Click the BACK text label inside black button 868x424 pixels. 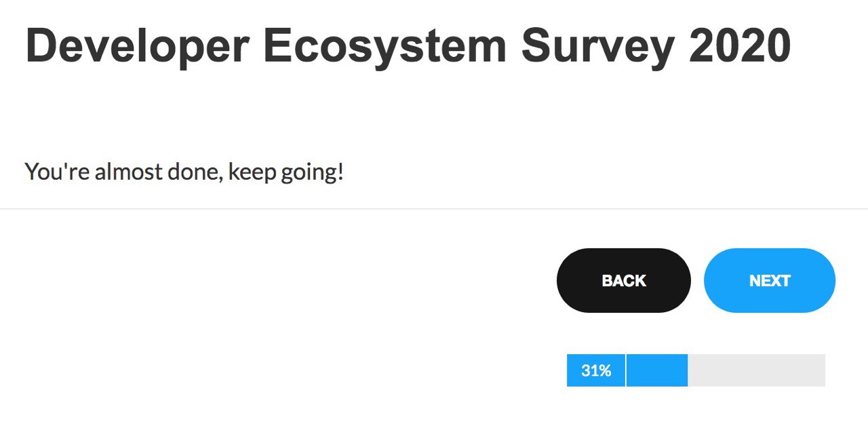coord(624,281)
